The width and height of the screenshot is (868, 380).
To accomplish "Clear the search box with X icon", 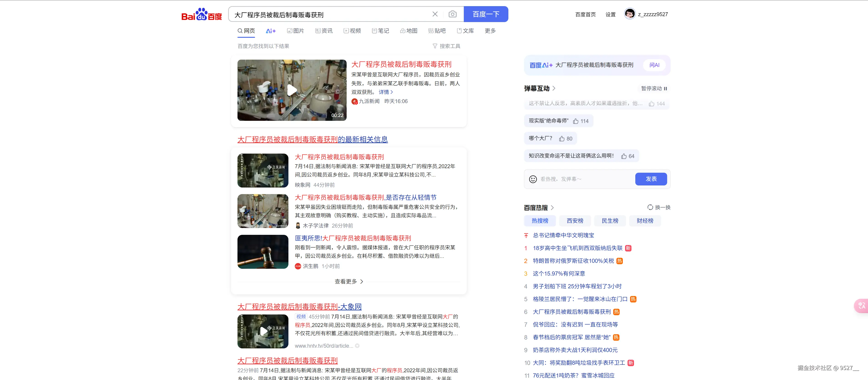I will coord(435,14).
